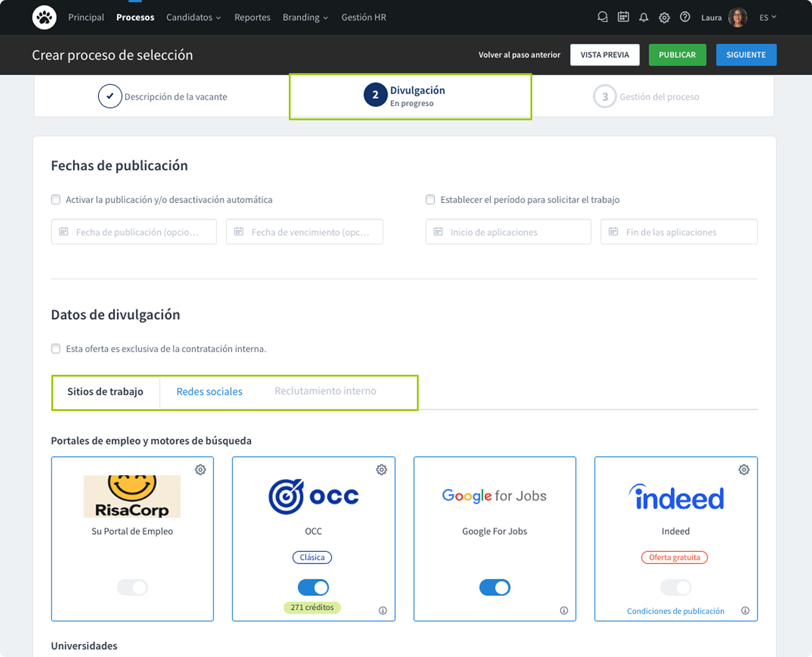This screenshot has height=657, width=812.
Task: Open OCC card settings gear
Action: pyautogui.click(x=381, y=470)
